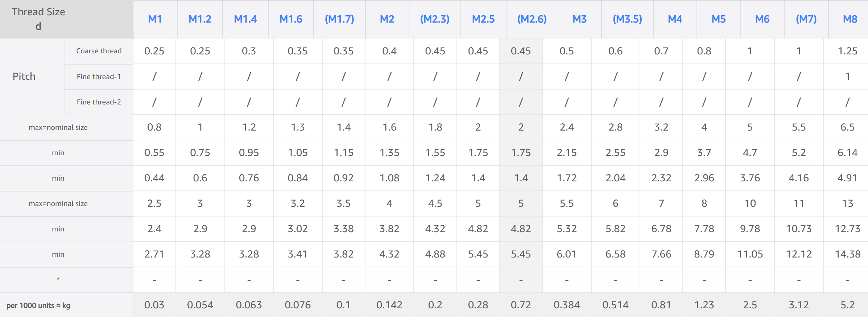The image size is (868, 317).
Task: Select the (M1.7) thread size header
Action: [339, 19]
